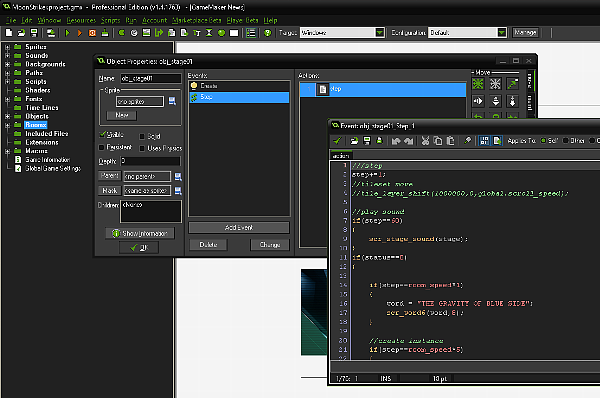Screen dimensions: 600x398
Task: Click the object Name input field
Action: pos(151,78)
